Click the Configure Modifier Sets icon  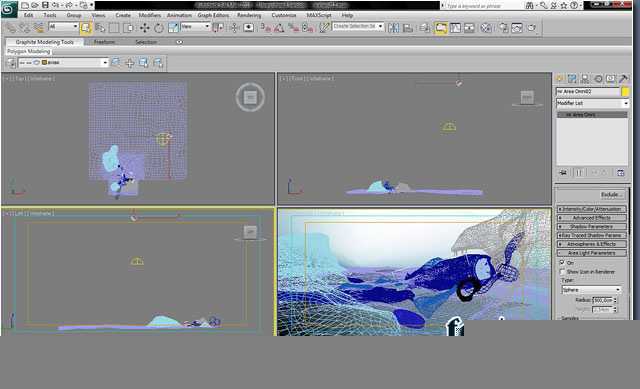(x=620, y=173)
